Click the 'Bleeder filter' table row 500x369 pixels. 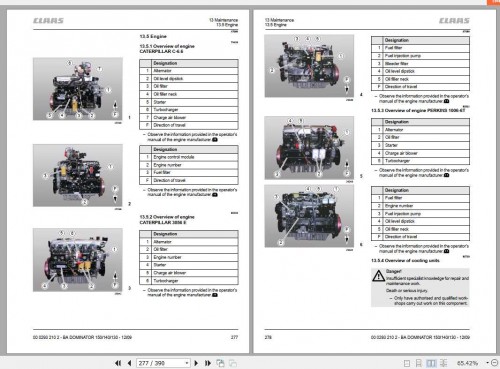click(420, 64)
